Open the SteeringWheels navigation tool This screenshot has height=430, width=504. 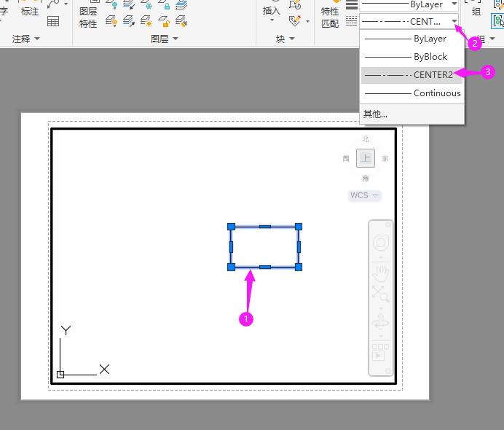(381, 243)
